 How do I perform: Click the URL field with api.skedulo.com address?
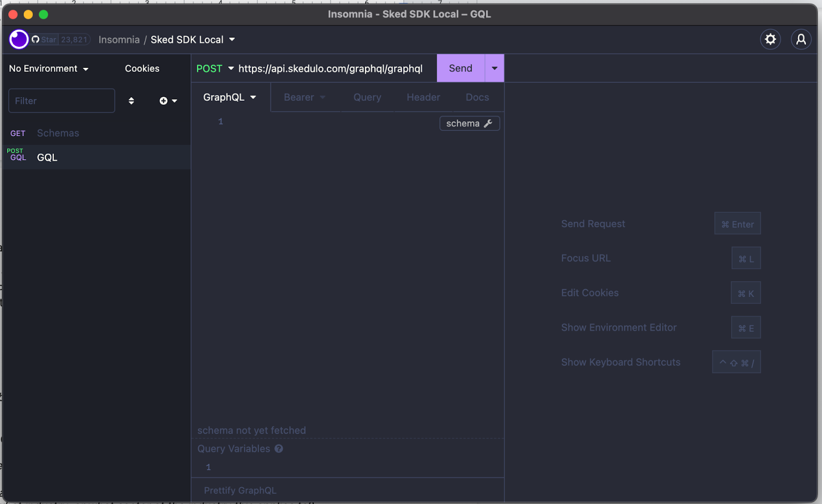tap(330, 68)
